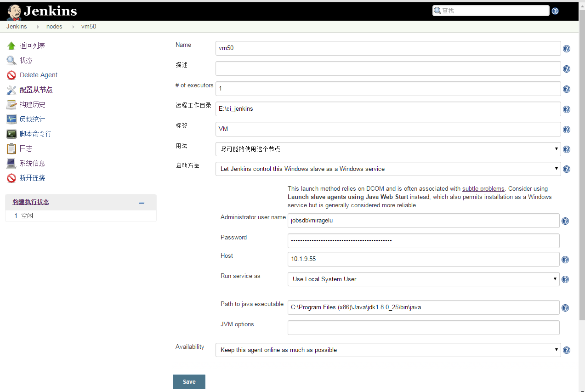Open 状态 in side menu
Viewport: 585px width, 392px height.
(x=26, y=61)
